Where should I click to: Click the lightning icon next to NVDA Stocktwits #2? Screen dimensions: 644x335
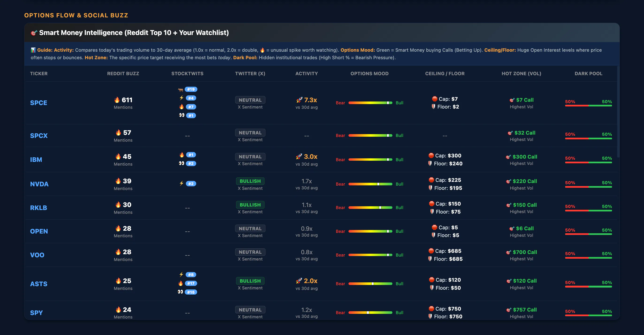tap(181, 183)
